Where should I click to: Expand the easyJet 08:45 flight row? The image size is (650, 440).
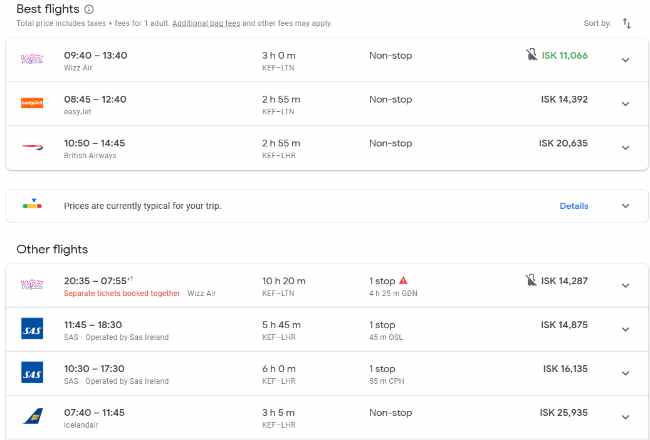(626, 104)
